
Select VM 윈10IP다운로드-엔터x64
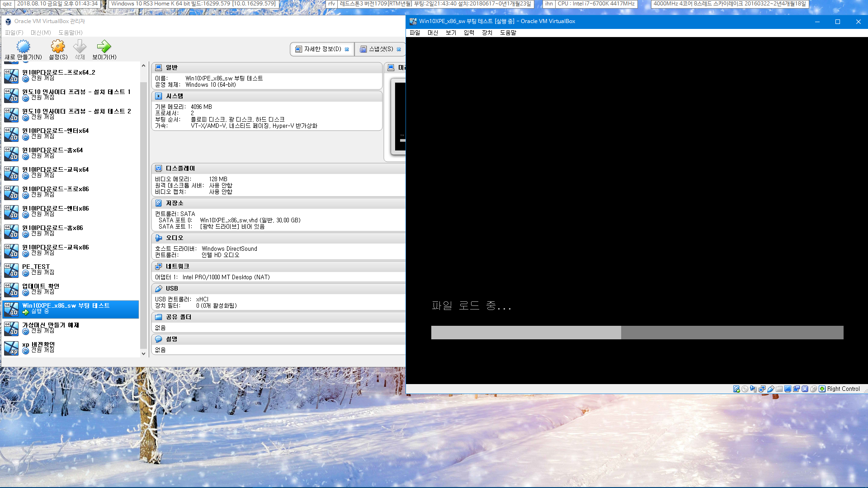pyautogui.click(x=71, y=134)
